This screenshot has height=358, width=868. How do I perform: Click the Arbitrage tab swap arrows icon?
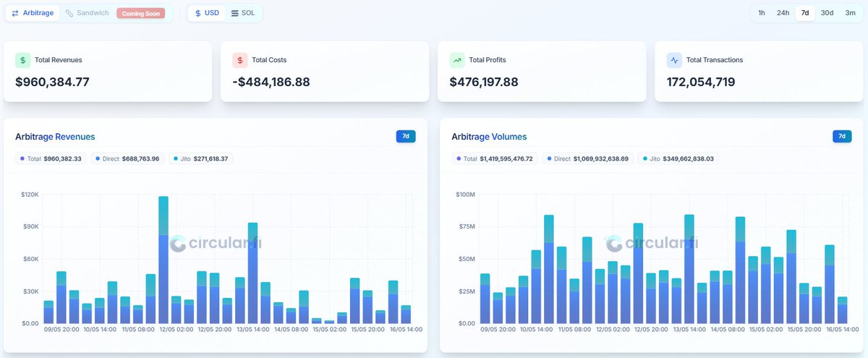(x=15, y=13)
